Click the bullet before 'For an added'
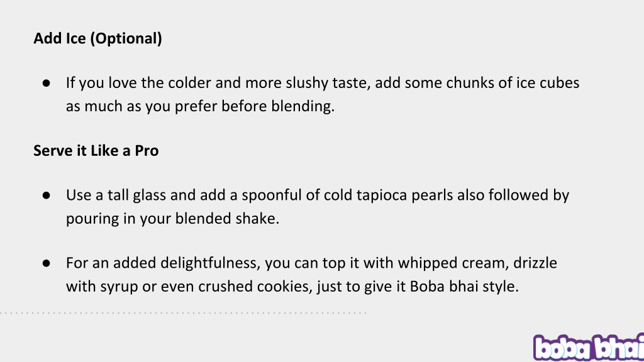This screenshot has width=644, height=362. pos(46,263)
